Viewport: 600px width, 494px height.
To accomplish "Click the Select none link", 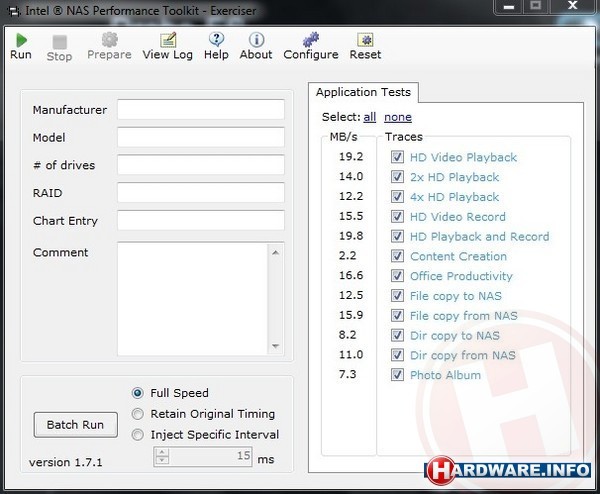I will 398,117.
